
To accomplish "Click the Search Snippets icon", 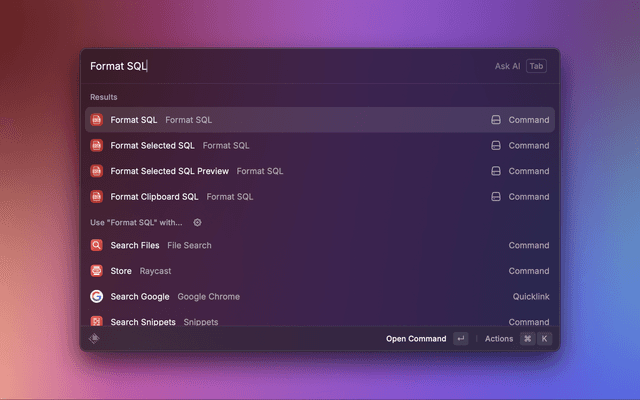I will pyautogui.click(x=97, y=321).
